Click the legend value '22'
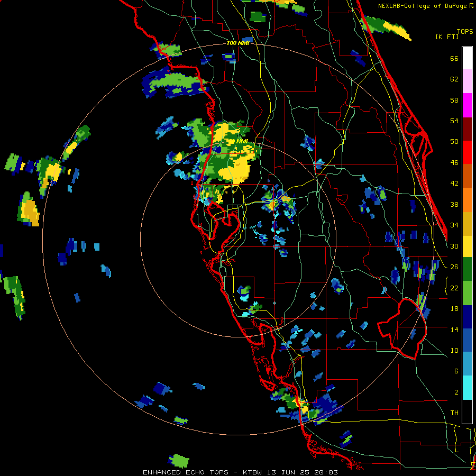Image resolution: width=476 pixels, height=476 pixels. [454, 288]
